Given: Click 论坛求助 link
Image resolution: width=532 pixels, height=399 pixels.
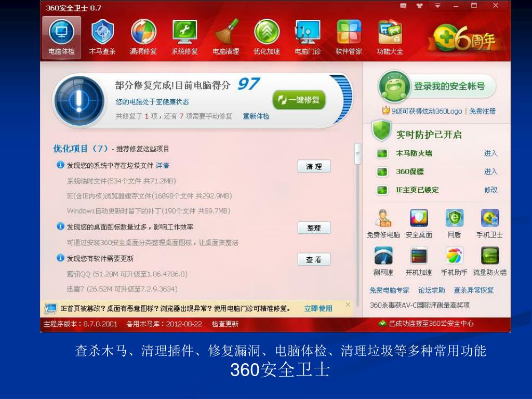Looking at the screenshot, I should coord(432,290).
